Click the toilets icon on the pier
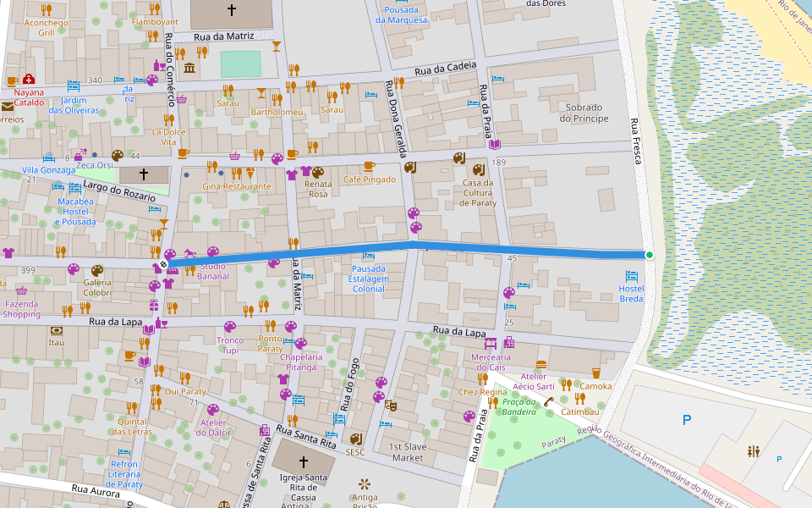 pos(754,450)
